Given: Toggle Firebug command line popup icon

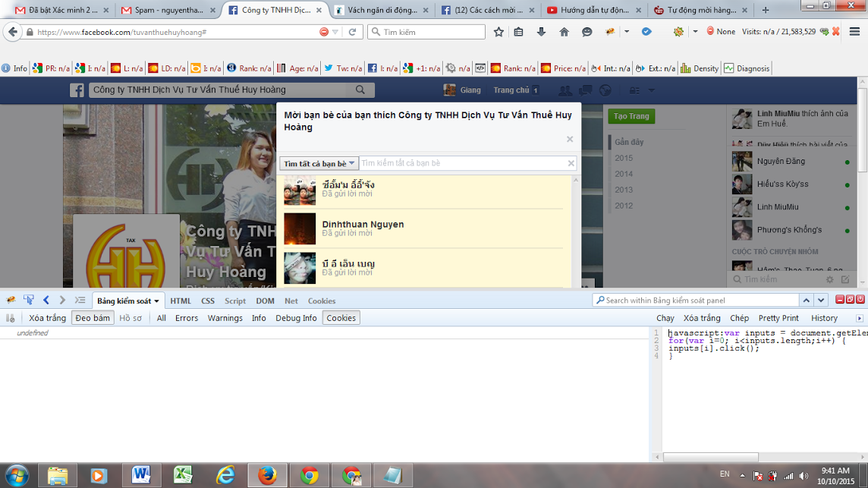Looking at the screenshot, I should click(x=80, y=301).
